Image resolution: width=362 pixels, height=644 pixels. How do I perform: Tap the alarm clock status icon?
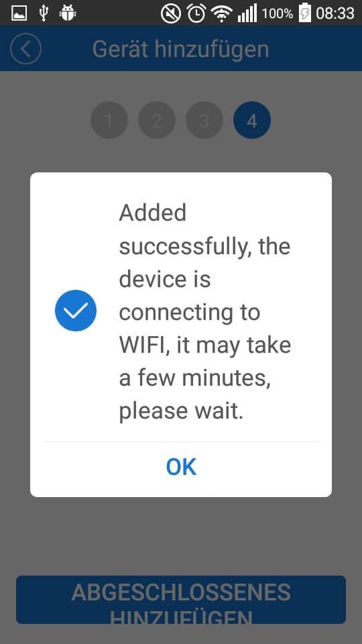point(196,13)
